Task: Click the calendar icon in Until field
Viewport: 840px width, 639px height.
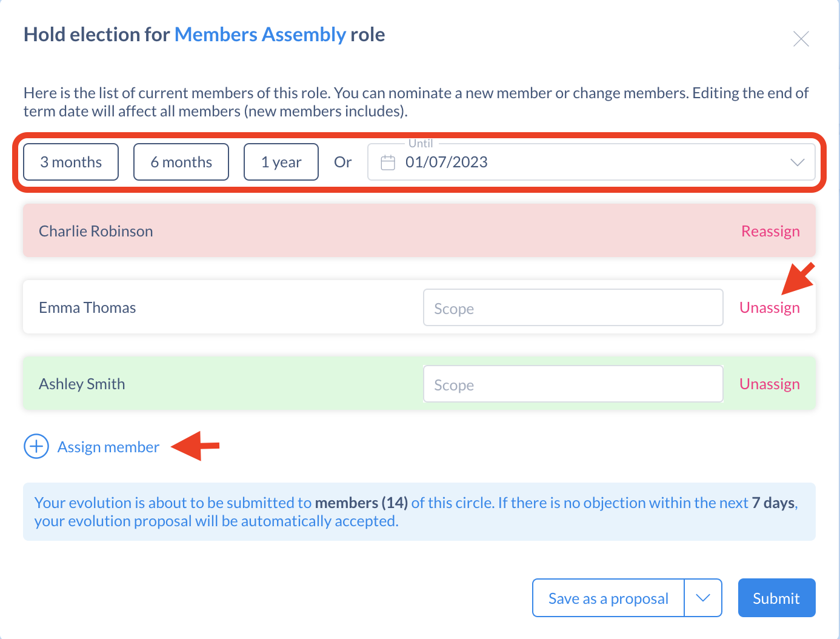Action: (x=388, y=162)
